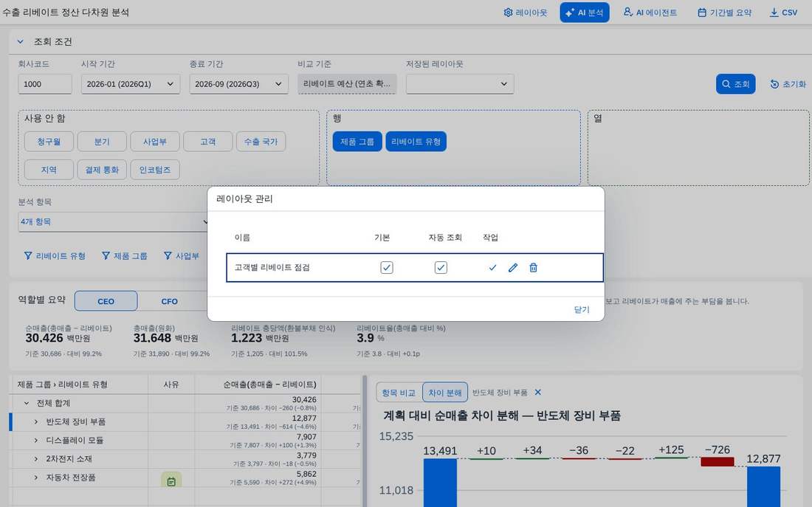Select the 청구월 dimension chip
The width and height of the screenshot is (812, 507).
tap(49, 142)
